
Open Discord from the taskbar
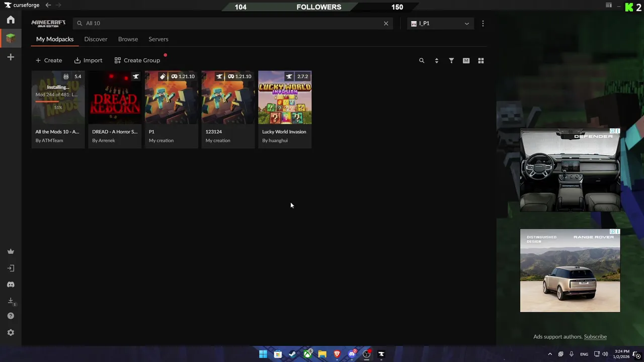(x=352, y=354)
